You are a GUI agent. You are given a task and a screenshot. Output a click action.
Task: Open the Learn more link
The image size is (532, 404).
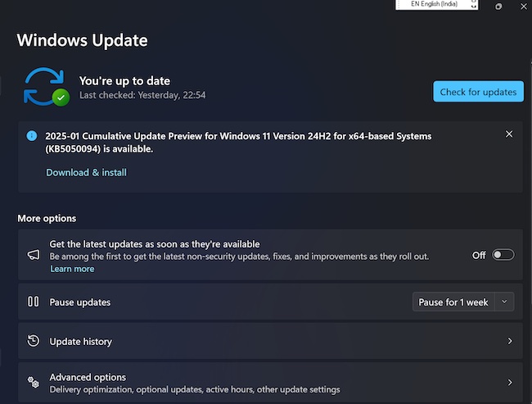click(x=72, y=269)
